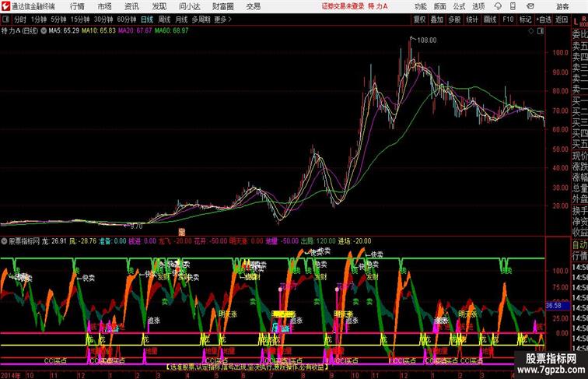
Task: Click the 复权 toolbar button
Action: (420, 19)
